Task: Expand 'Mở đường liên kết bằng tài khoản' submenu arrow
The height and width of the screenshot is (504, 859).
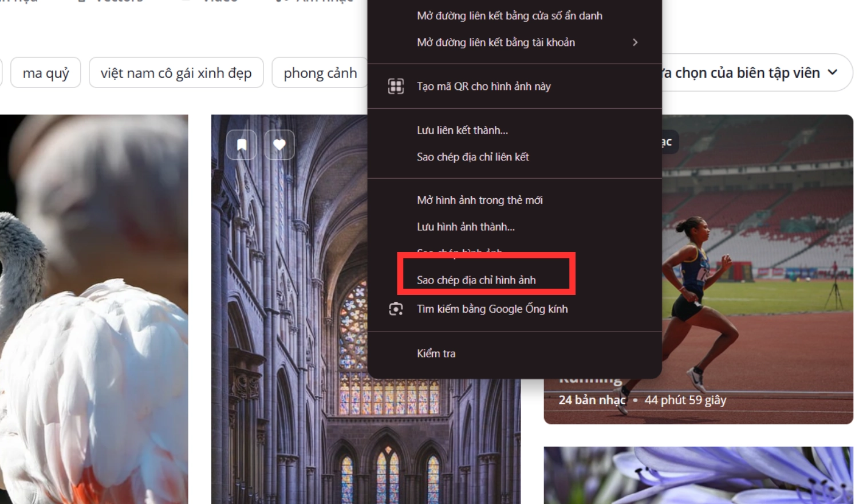Action: click(x=635, y=42)
